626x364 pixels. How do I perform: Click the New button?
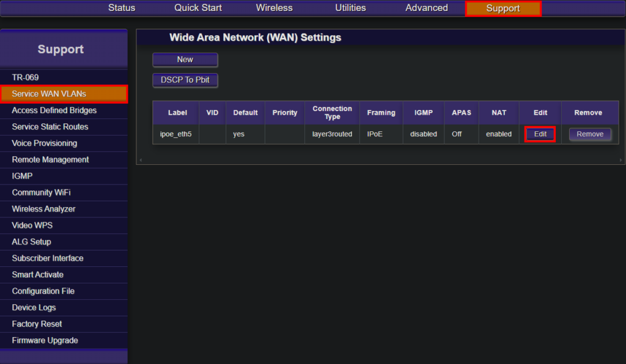point(185,60)
